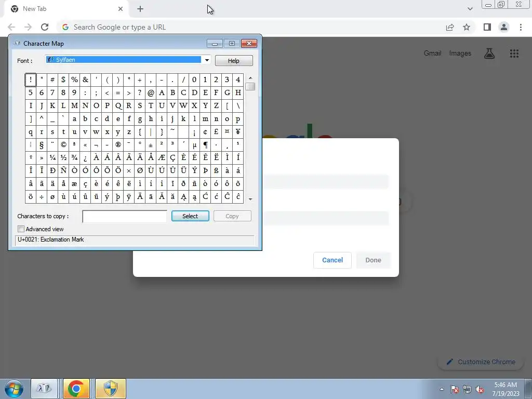Open the tab search chevron
The width and height of the screenshot is (532, 399).
[x=470, y=9]
